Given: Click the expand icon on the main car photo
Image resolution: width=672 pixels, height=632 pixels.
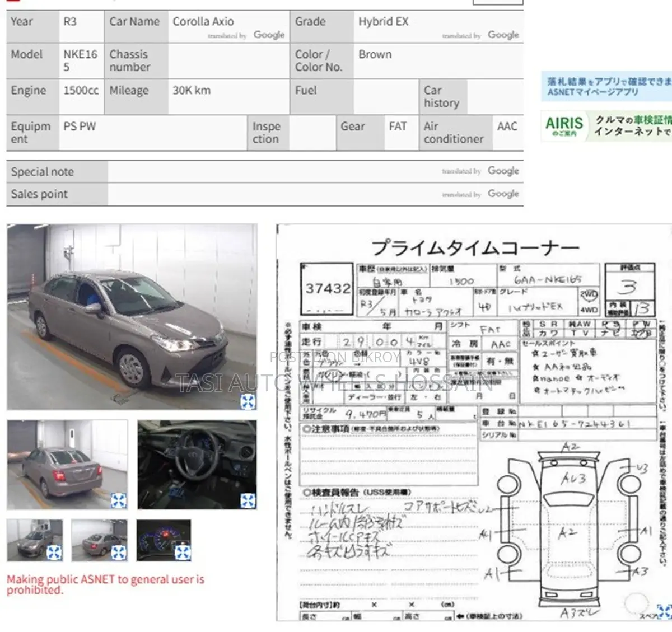Looking at the screenshot, I should click(x=248, y=401).
